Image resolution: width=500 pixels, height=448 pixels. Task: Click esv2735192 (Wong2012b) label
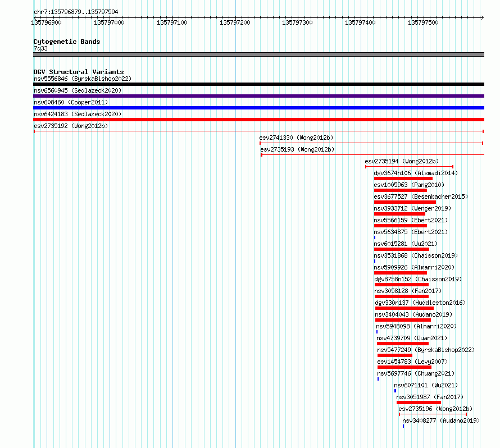[x=71, y=126]
